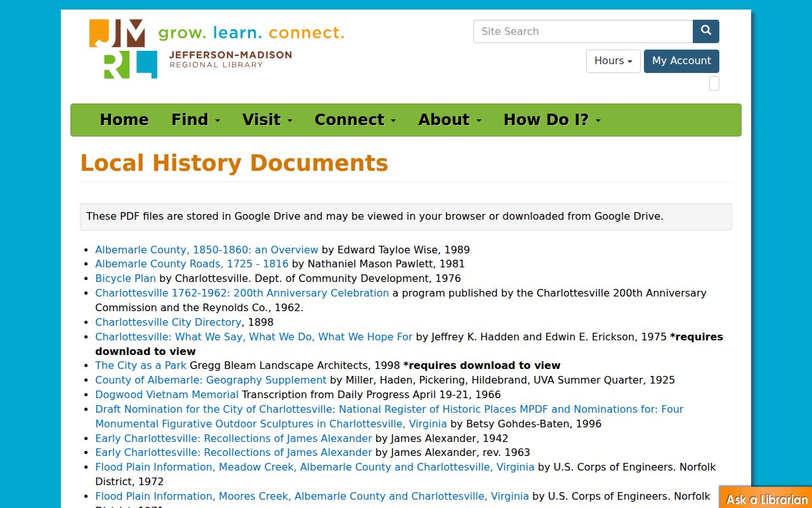Click the Local History Documents heading
The height and width of the screenshot is (508, 812).
pyautogui.click(x=234, y=163)
